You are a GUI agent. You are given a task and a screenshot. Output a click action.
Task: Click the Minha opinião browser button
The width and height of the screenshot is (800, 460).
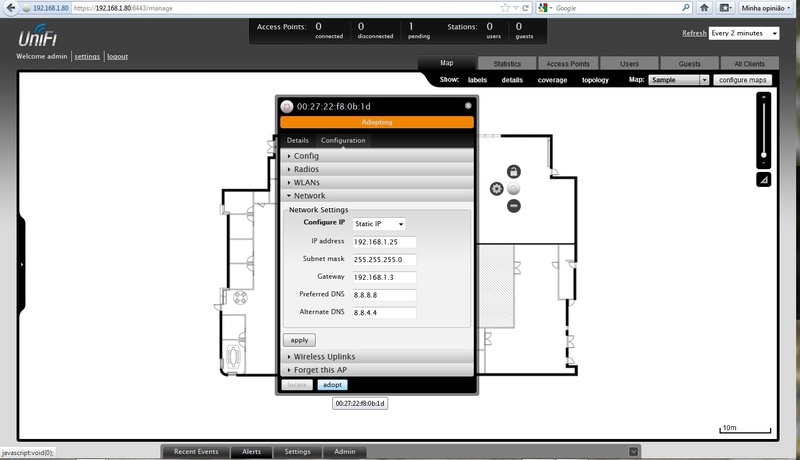point(766,8)
